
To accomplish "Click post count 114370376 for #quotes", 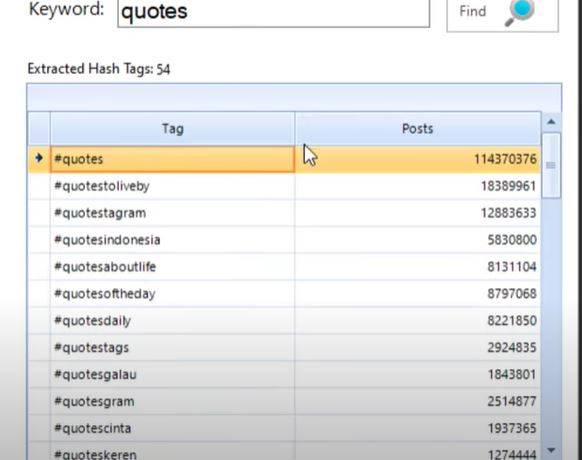I will [505, 159].
